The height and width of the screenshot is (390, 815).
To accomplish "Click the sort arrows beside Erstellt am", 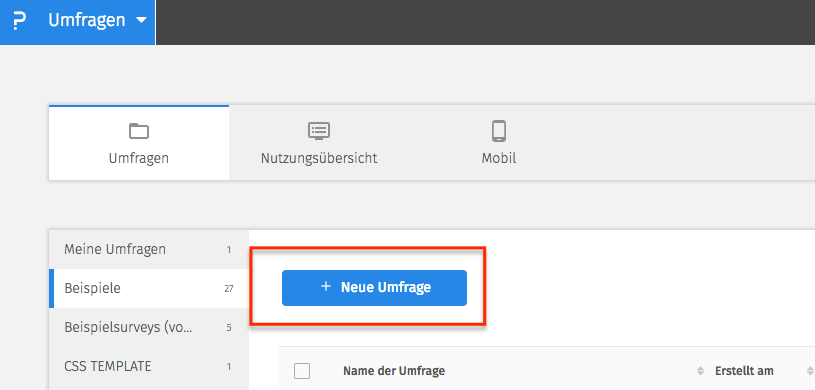I will tap(810, 371).
